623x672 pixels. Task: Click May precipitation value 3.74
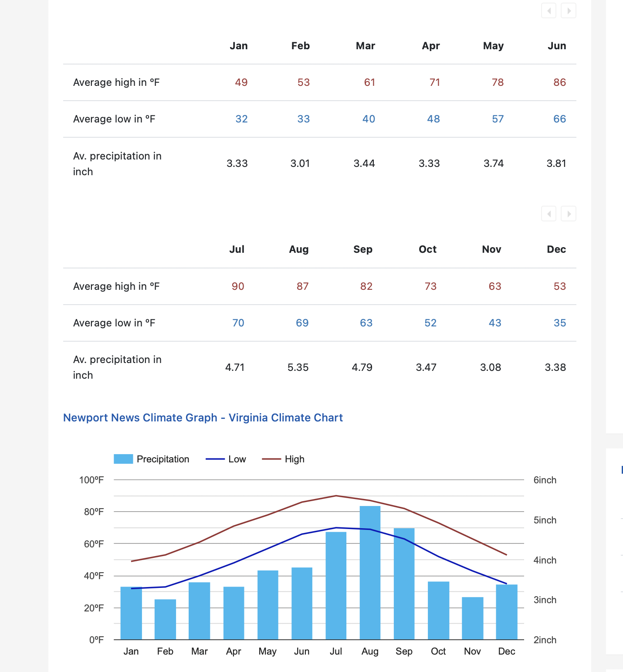pos(494,163)
